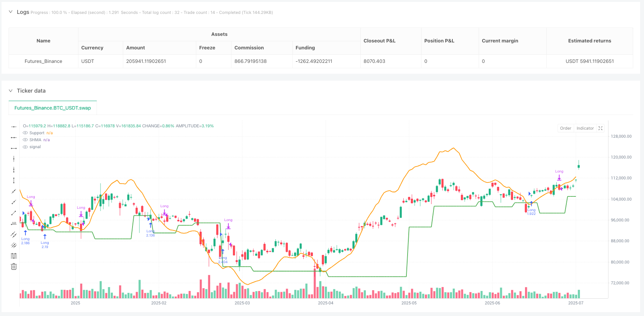Select the horizontal segment tool with two endpoints

click(x=14, y=148)
